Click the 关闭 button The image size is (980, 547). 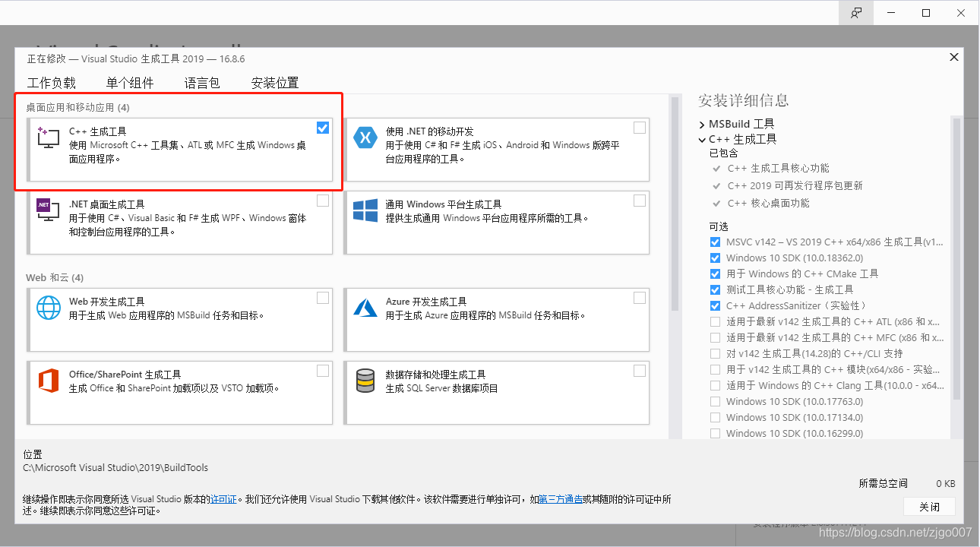pyautogui.click(x=929, y=507)
